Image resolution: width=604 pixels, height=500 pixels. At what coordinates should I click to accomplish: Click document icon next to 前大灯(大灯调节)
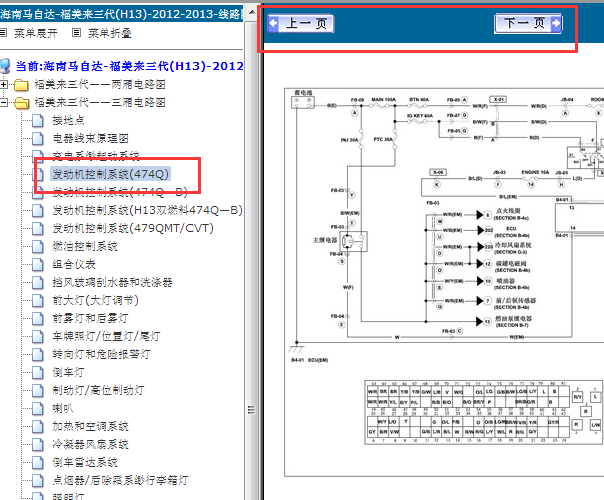tap(38, 300)
